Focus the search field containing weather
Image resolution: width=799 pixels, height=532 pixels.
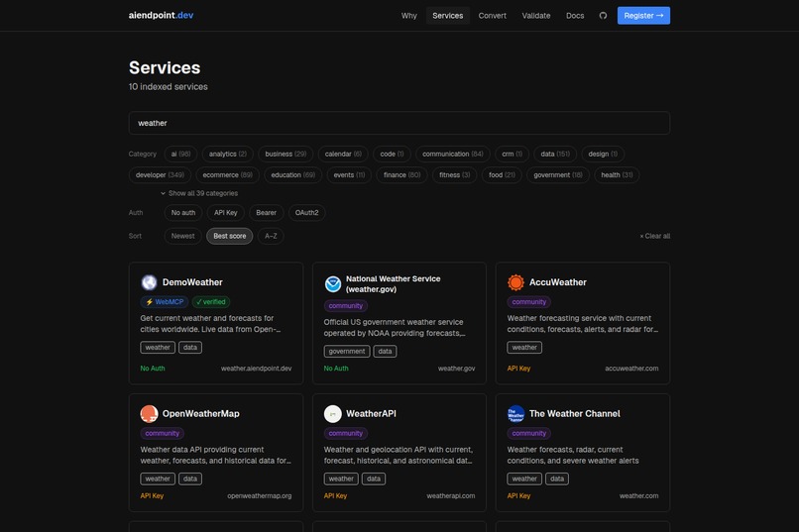coord(399,123)
